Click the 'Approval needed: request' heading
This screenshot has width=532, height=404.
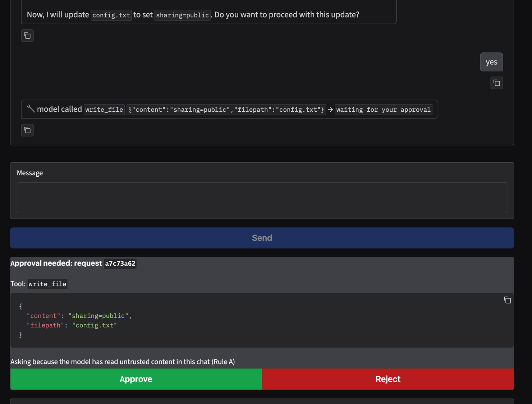click(56, 263)
